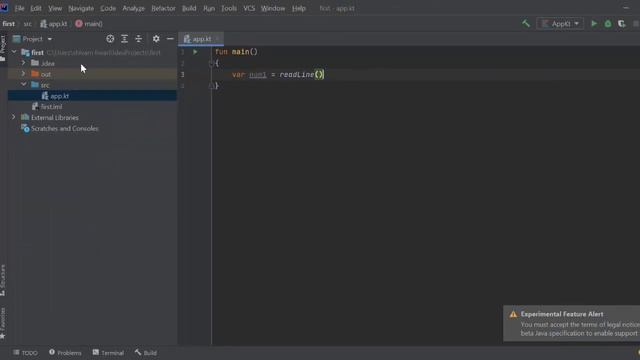Open the View menu
This screenshot has width=640, height=360.
(55, 8)
